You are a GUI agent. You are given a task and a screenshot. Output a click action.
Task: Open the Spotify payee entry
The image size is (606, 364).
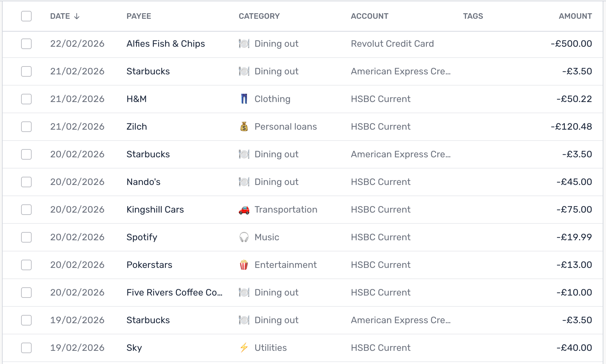point(142,237)
